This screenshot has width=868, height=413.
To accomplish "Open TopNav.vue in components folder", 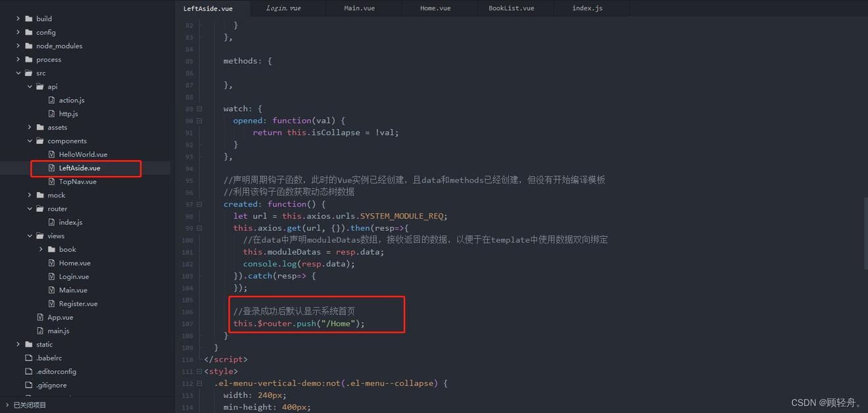I will [78, 182].
